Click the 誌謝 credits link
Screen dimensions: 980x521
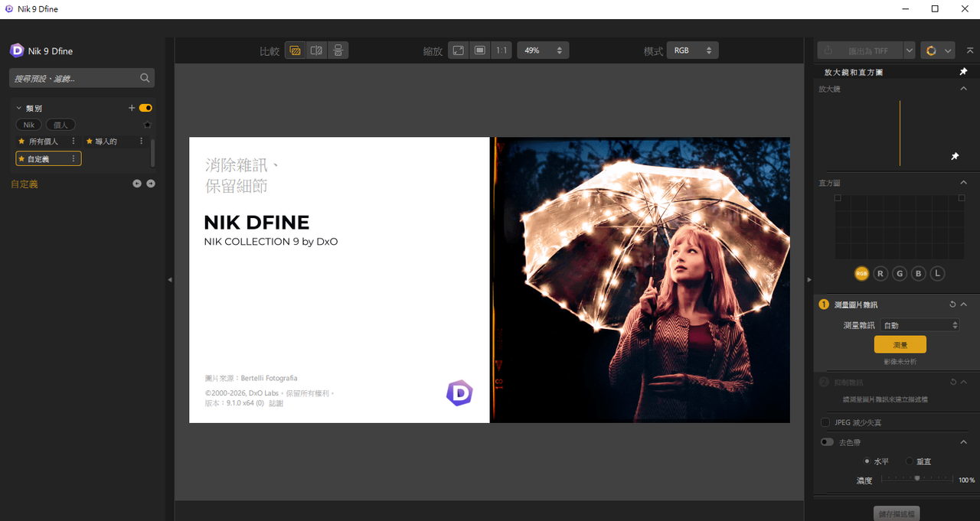[276, 403]
